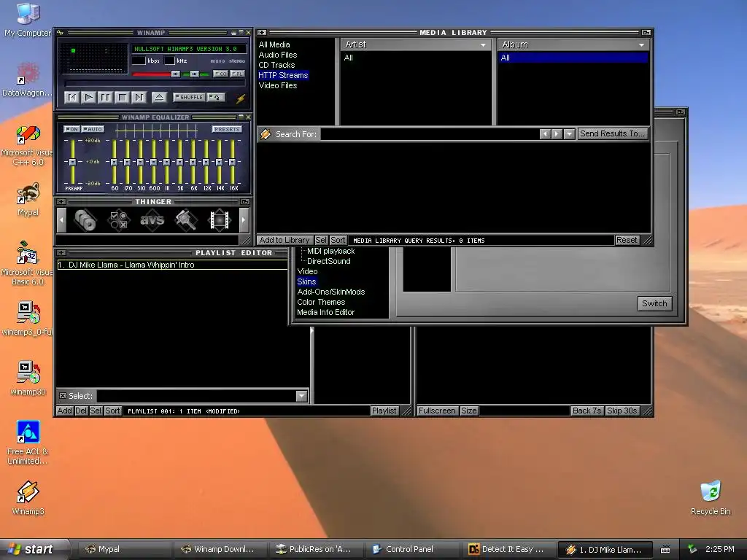Toggle the equalizer ON button

coord(71,129)
